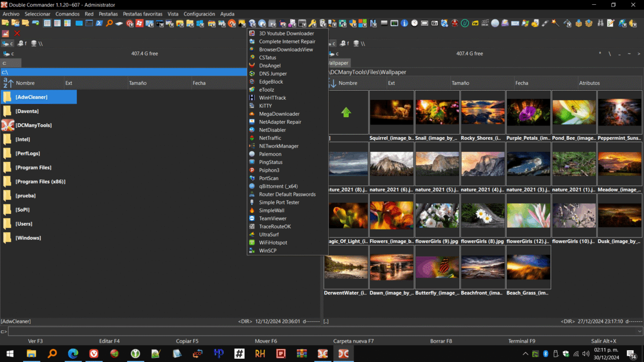This screenshot has height=362, width=644.
Task: Click the red X icon below the toolbar
Action: [x=17, y=33]
